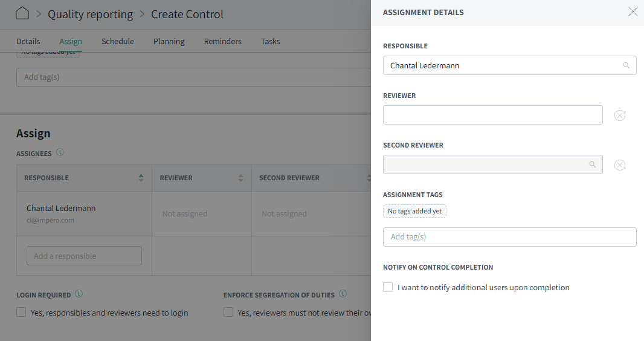
Task: Click search icon in Responsible field
Action: click(626, 65)
